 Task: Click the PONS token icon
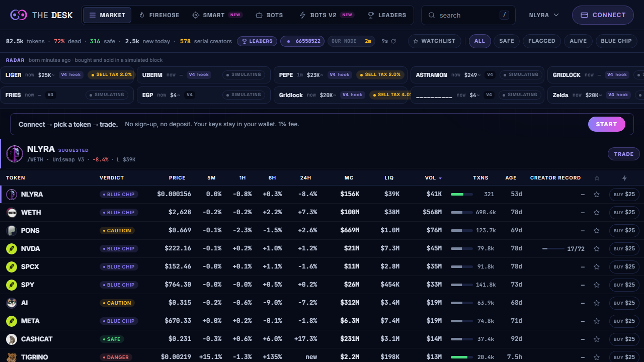[12, 230]
